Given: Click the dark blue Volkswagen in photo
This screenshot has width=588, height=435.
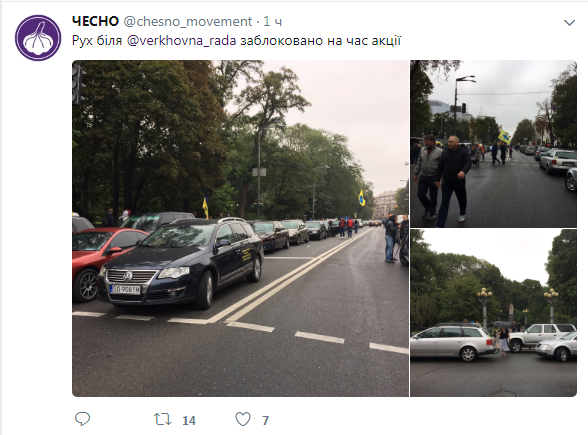Looking at the screenshot, I should 180,264.
